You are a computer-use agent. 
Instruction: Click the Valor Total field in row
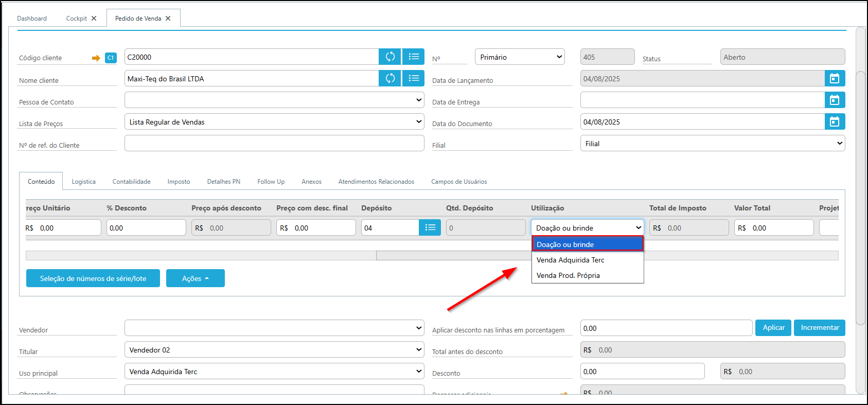[774, 227]
